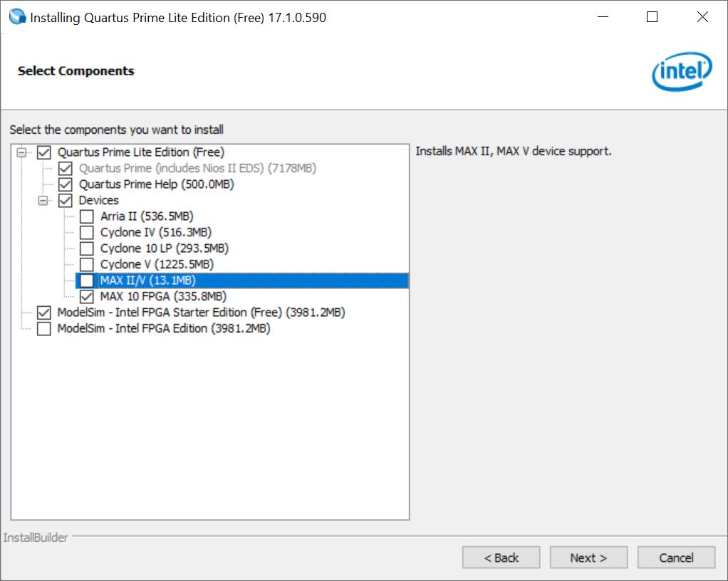Uncheck the Quartus Prime Lite Edition checkbox
Viewport: 728px width, 581px height.
pos(44,152)
